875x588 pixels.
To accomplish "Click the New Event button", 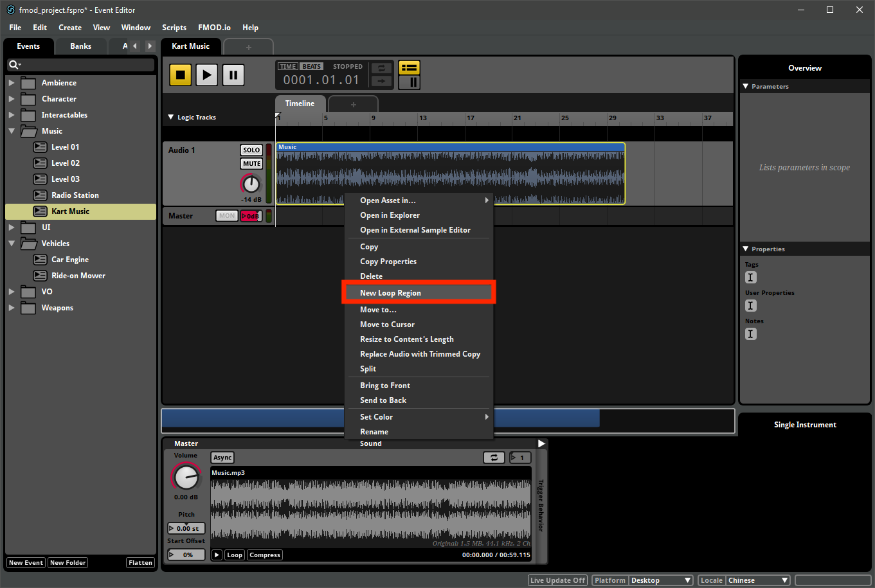I will 25,562.
